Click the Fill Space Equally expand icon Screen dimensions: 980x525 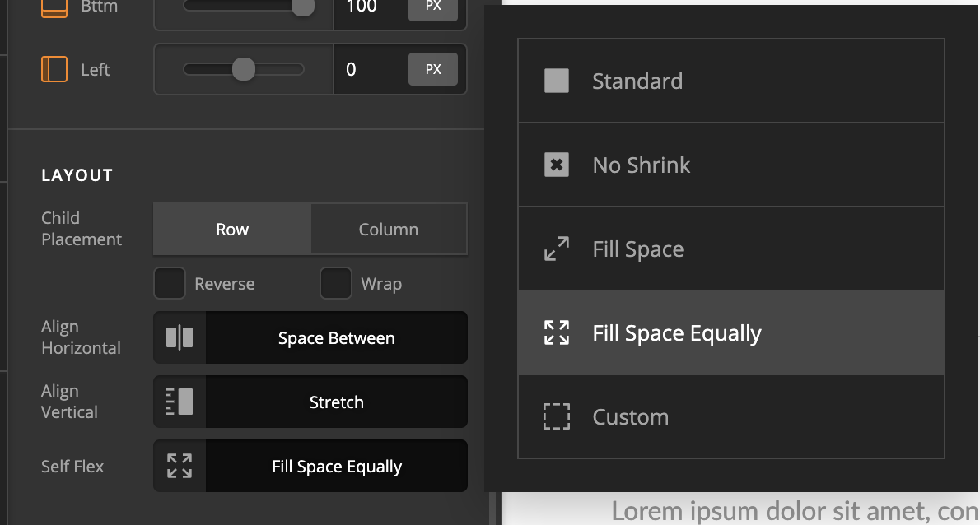[x=557, y=332]
